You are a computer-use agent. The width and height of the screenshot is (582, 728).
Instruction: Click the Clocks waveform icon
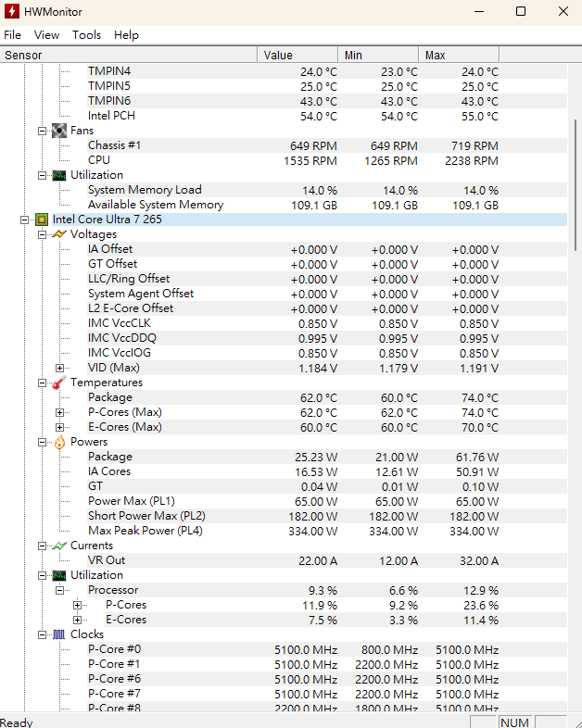(59, 634)
